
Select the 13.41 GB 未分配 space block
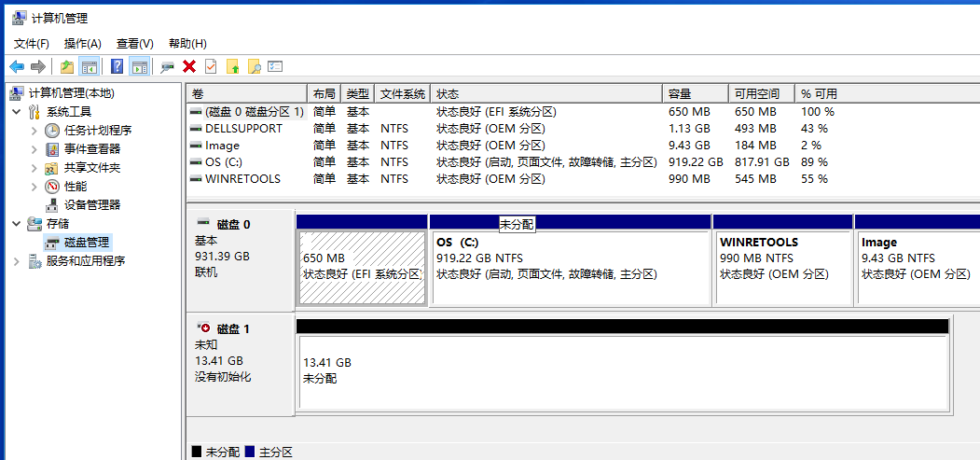(624, 375)
